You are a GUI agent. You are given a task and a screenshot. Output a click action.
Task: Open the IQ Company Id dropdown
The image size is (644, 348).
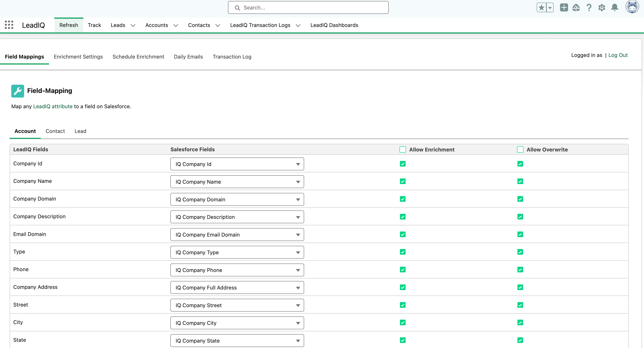(x=237, y=164)
